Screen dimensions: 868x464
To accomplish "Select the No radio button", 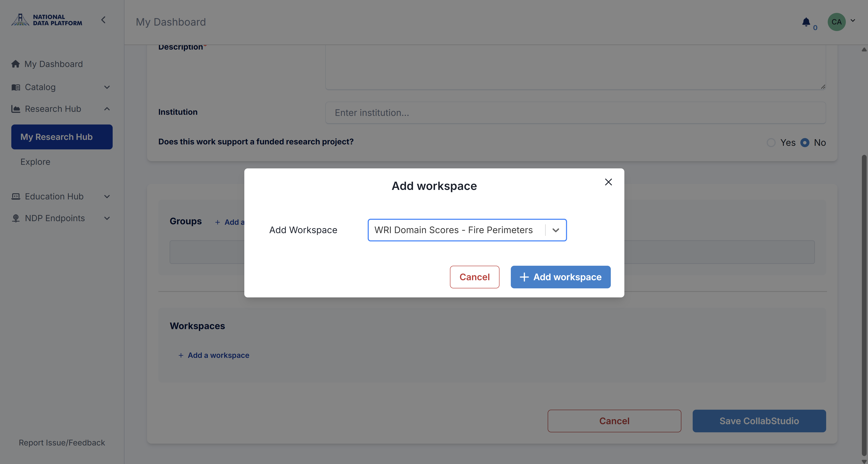I will coord(805,143).
